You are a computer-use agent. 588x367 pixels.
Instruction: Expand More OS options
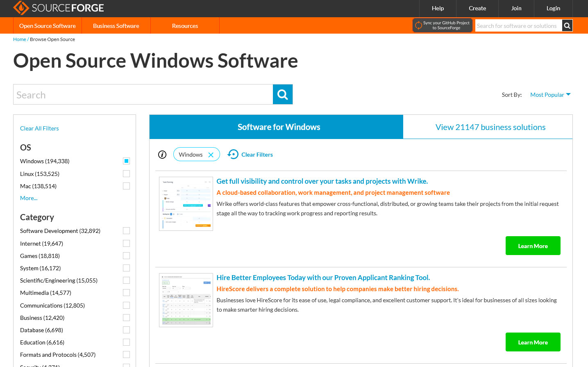coord(29,198)
